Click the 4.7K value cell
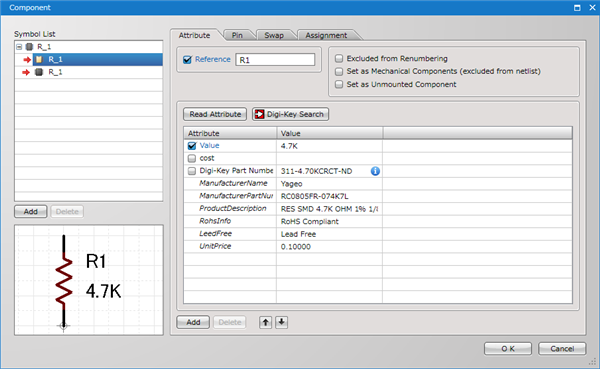 click(329, 146)
